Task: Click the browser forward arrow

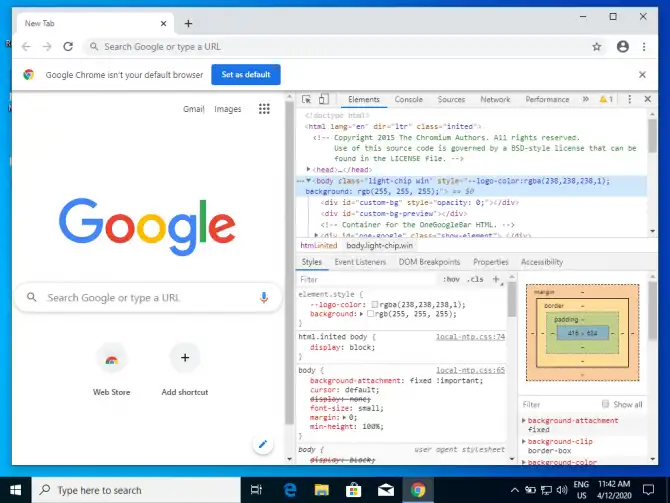Action: pos(47,47)
